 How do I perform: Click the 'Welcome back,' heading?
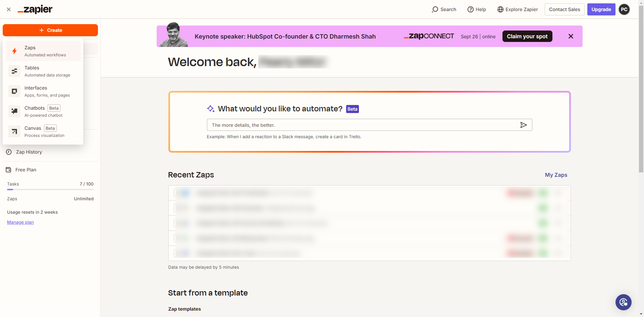(x=212, y=62)
